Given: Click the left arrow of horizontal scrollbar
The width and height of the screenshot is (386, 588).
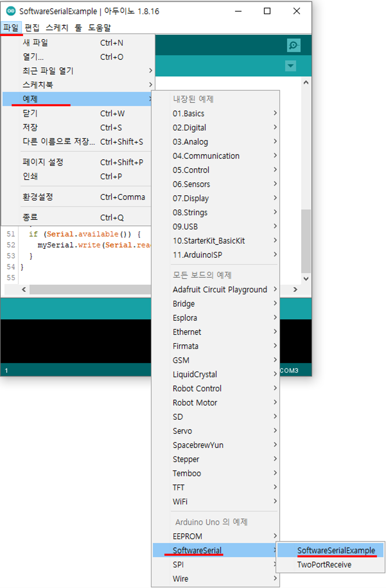Looking at the screenshot, I should tap(24, 289).
